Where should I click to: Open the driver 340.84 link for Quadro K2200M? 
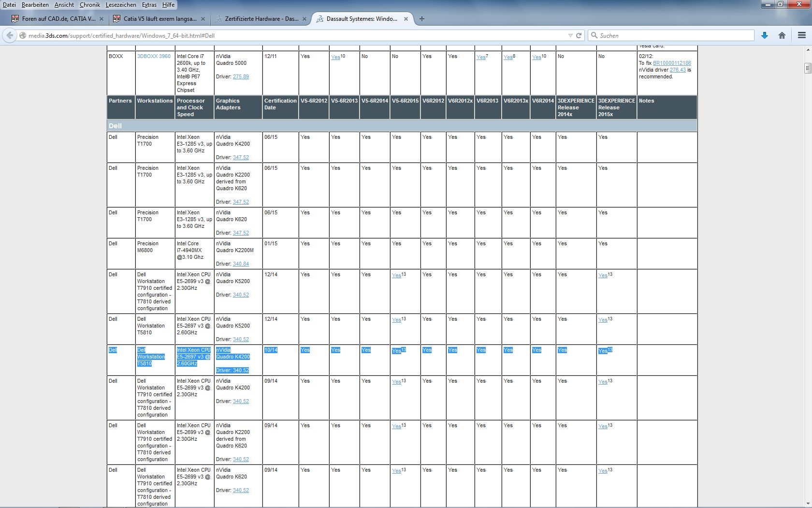tap(241, 264)
